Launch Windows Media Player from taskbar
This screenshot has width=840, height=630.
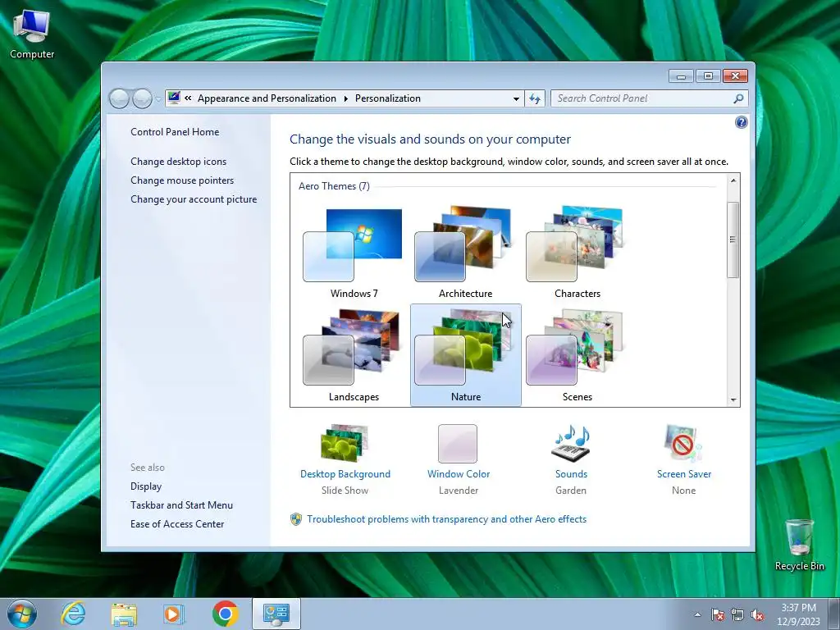[x=174, y=614]
